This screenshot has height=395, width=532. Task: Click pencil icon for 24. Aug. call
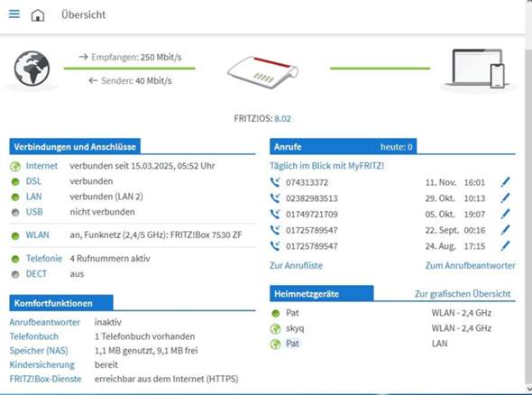pyautogui.click(x=505, y=245)
